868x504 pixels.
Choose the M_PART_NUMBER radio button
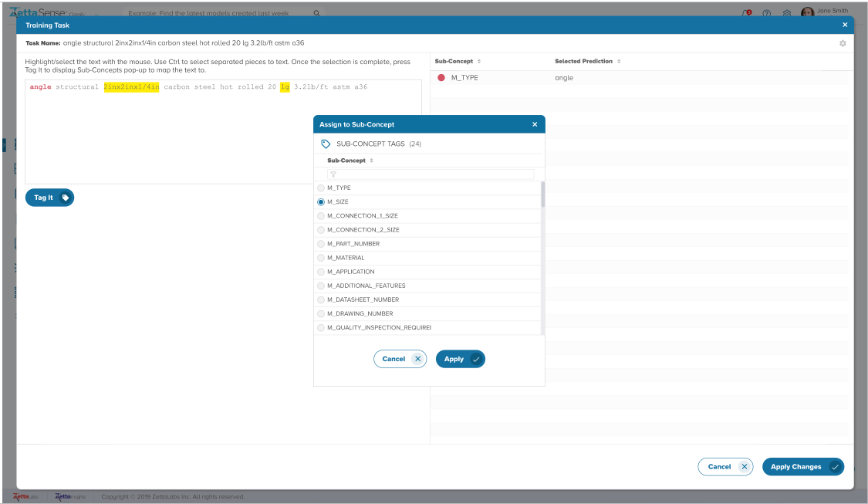pos(321,244)
